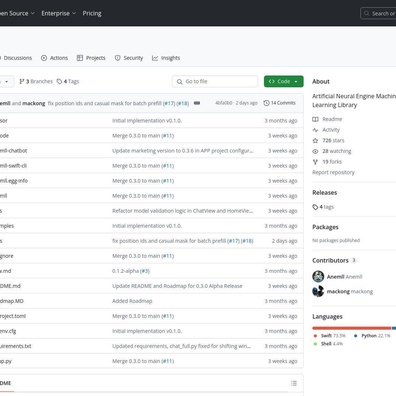The width and height of the screenshot is (396, 396).
Task: View 28 watching
Action: 337,151
